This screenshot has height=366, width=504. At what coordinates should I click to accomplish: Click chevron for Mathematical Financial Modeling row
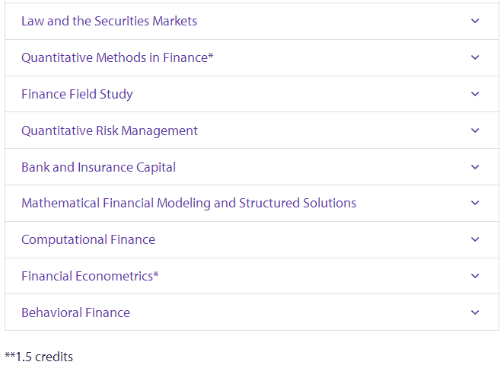[475, 203]
